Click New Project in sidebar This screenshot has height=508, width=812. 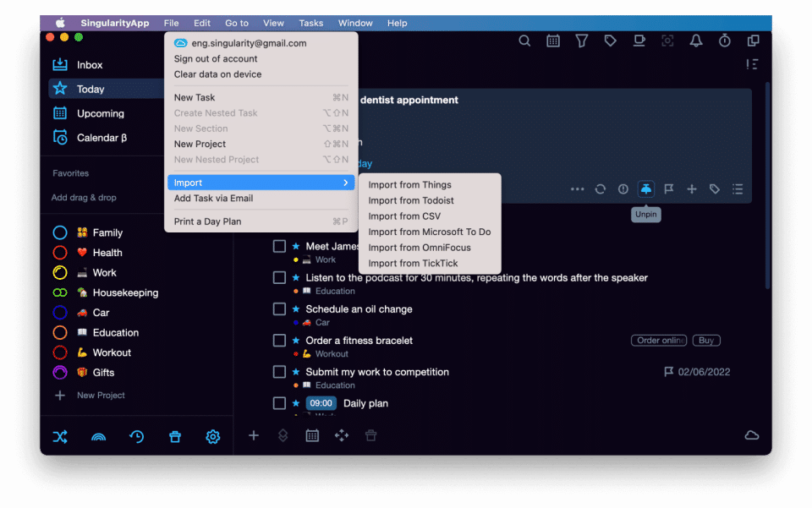[x=101, y=396]
